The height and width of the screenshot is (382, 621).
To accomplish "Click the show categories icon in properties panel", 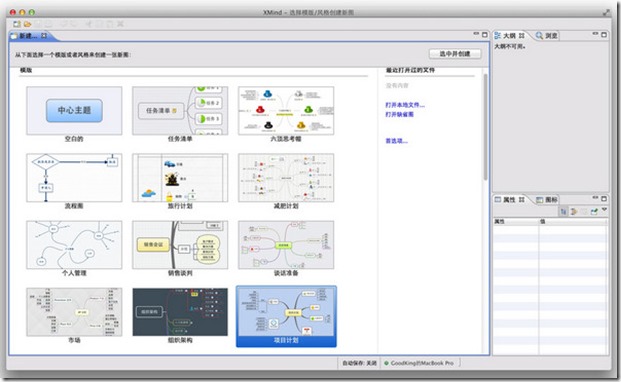I will click(x=563, y=212).
